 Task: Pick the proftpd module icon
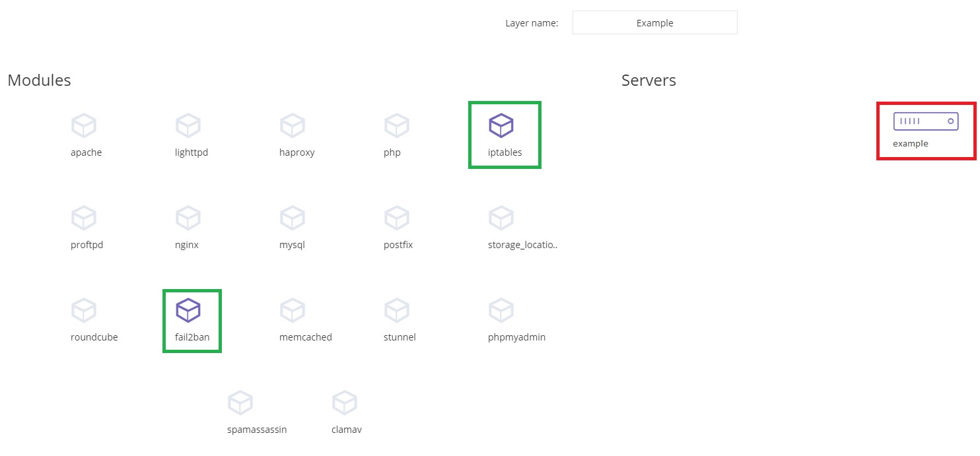point(84,218)
